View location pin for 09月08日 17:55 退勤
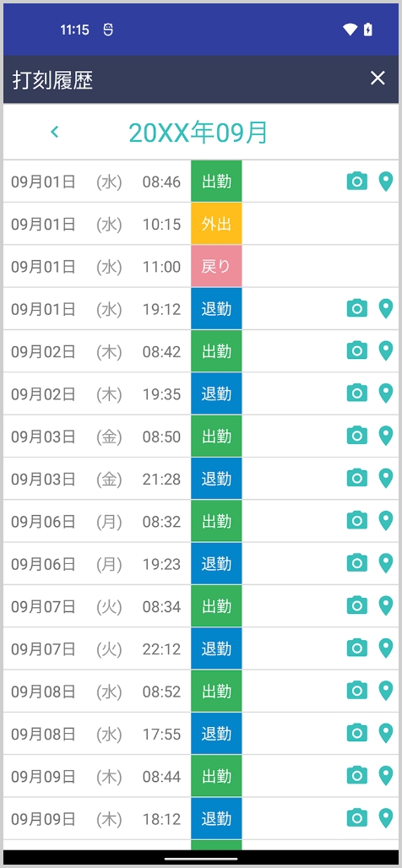Viewport: 402px width, 868px height. click(385, 734)
